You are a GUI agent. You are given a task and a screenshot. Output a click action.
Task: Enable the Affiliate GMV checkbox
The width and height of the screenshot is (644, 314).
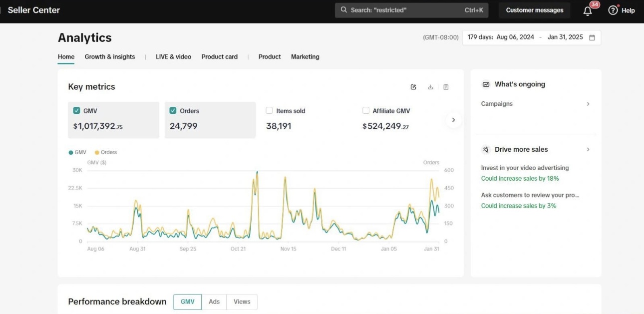click(366, 111)
